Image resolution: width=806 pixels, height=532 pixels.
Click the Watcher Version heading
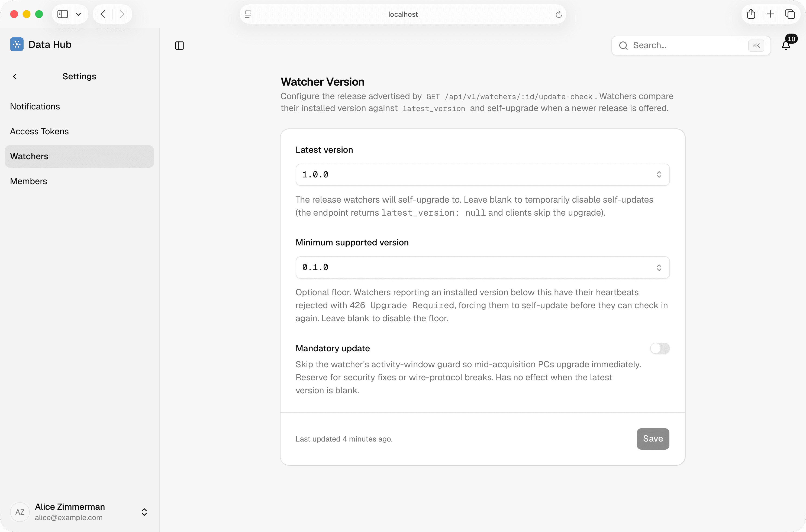pyautogui.click(x=323, y=82)
